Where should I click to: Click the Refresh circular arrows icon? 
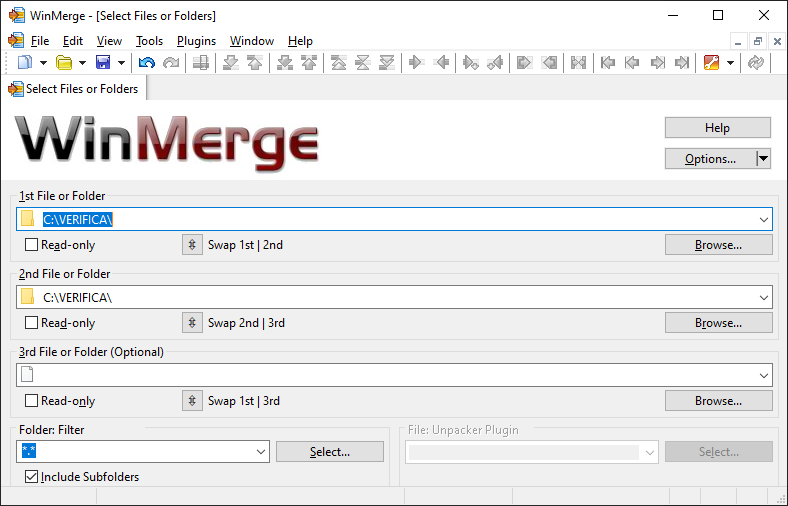(x=755, y=62)
